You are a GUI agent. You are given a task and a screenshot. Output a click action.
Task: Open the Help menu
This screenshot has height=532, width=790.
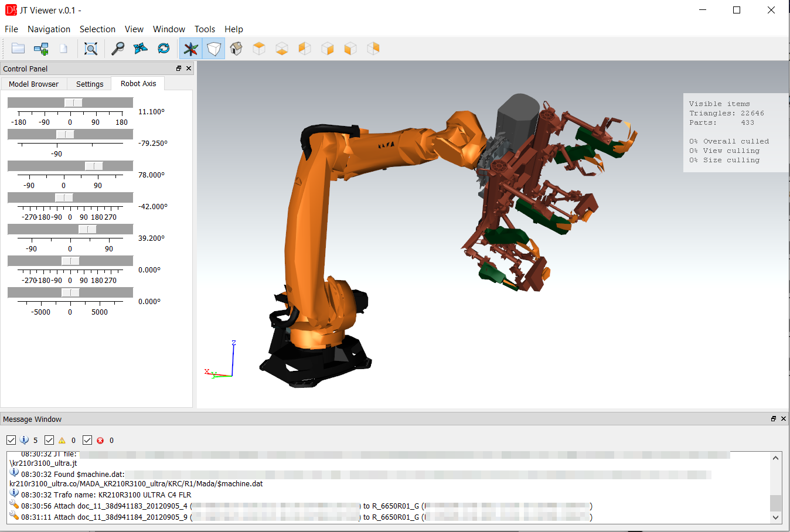coord(233,29)
